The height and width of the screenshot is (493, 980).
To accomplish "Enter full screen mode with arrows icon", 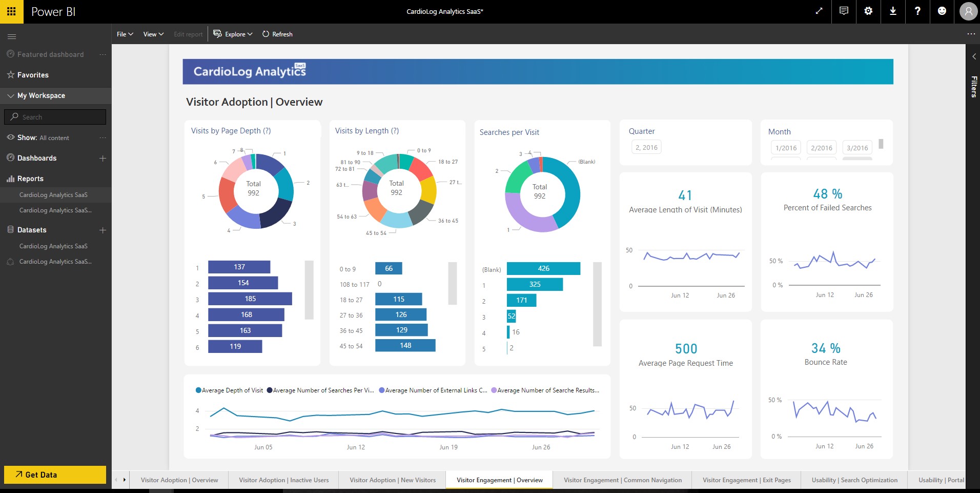I will point(819,11).
